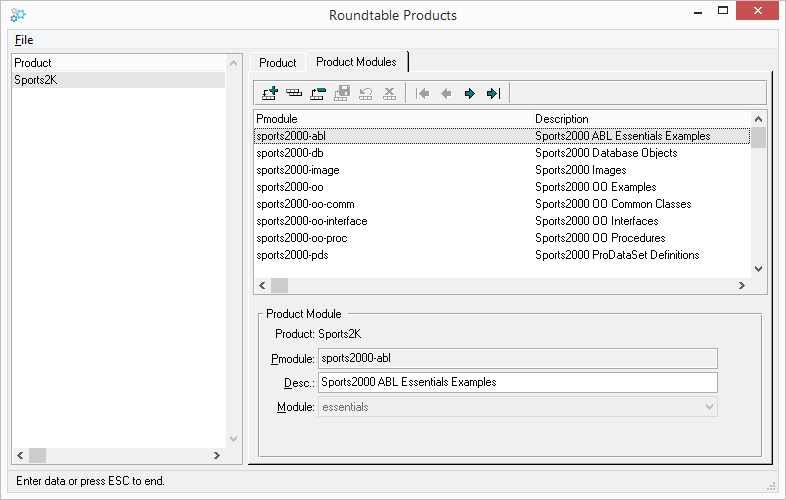Click the Add record toolbar icon
786x500 pixels.
coord(270,93)
